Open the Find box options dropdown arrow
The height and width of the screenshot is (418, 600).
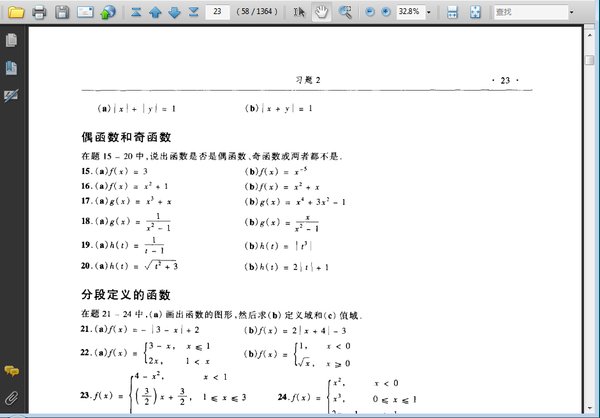(572, 12)
